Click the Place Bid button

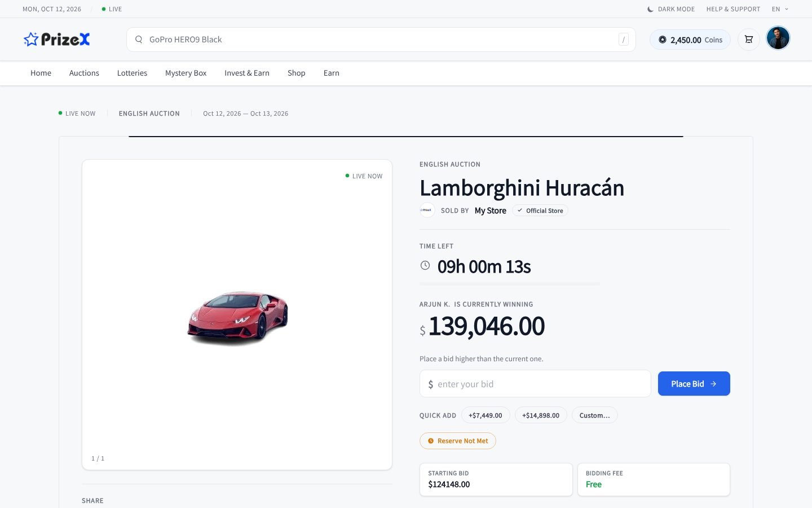click(x=694, y=384)
